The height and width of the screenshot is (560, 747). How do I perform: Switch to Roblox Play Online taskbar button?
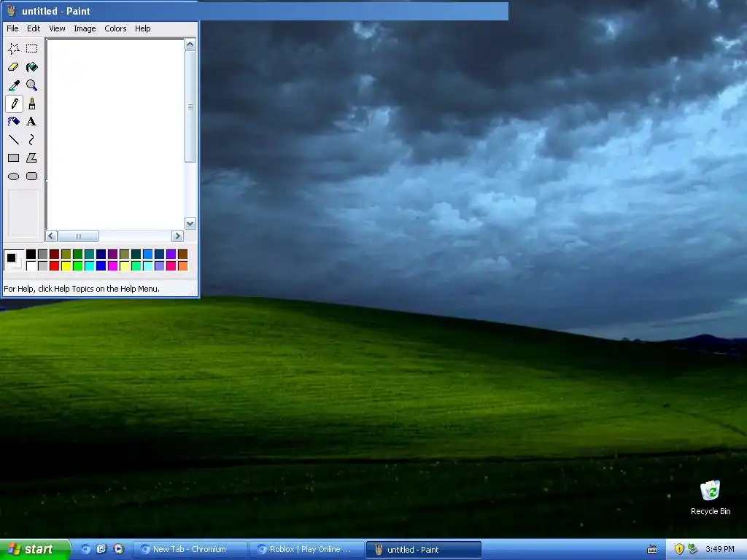[x=306, y=549]
